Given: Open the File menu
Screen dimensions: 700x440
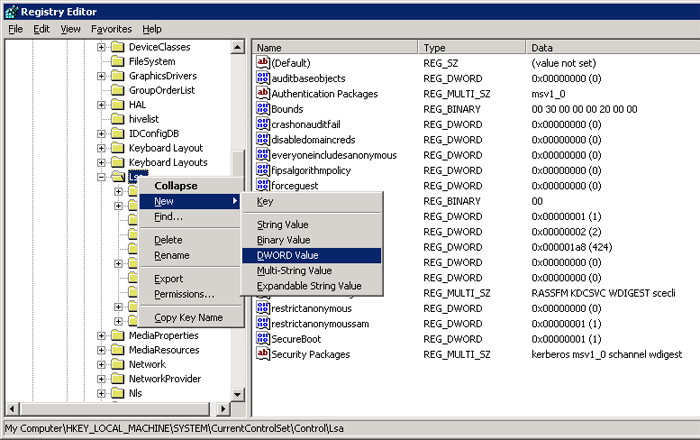Looking at the screenshot, I should [16, 29].
